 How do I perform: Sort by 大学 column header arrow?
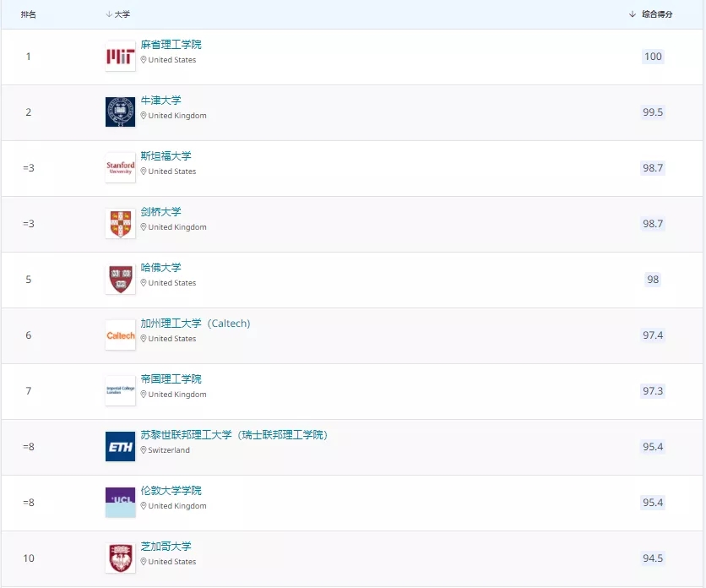109,14
